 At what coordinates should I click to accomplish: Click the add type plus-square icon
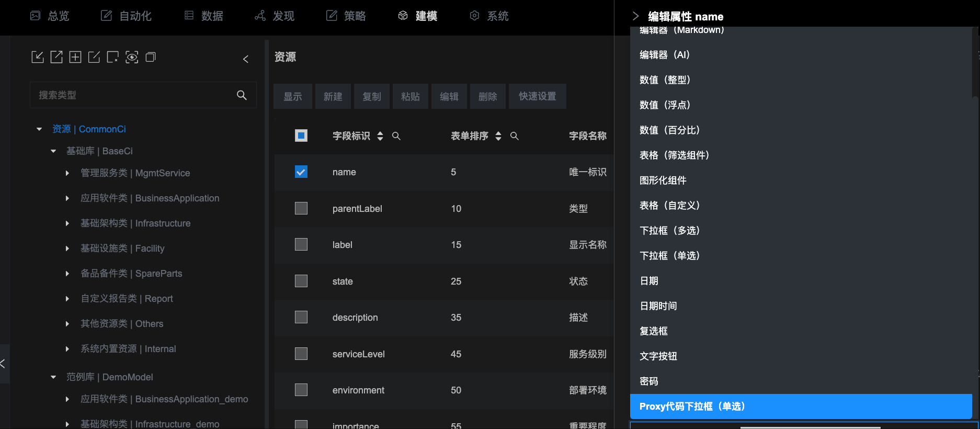coord(75,57)
